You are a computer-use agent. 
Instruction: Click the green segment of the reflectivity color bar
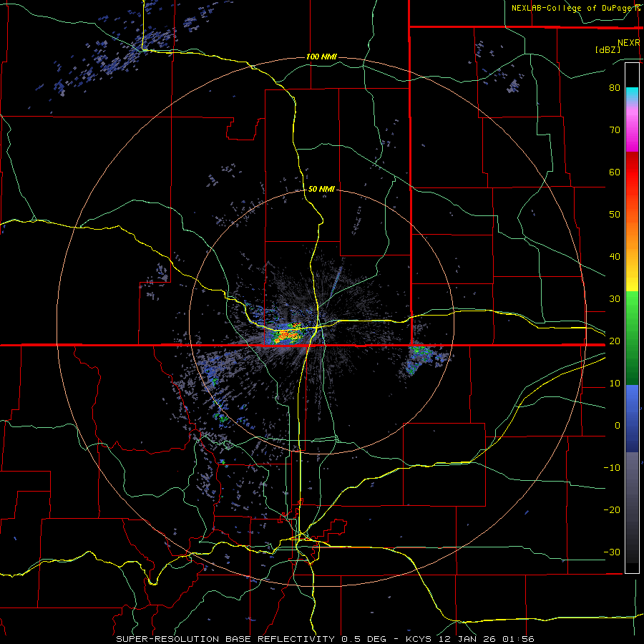tap(632, 338)
